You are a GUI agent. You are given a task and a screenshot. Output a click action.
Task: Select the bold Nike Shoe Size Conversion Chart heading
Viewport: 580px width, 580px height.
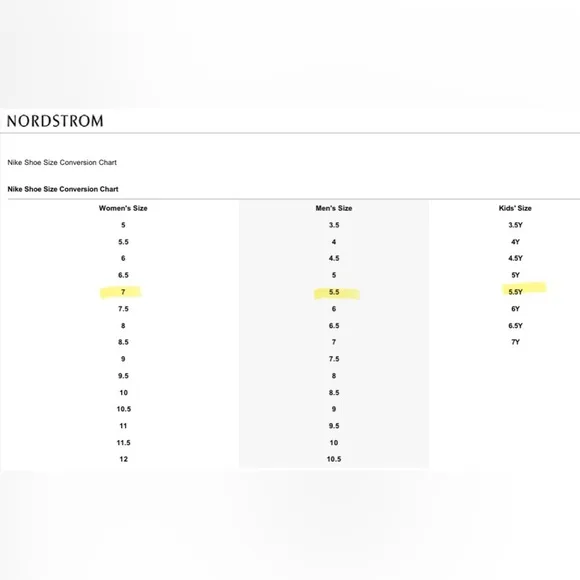[x=63, y=189]
